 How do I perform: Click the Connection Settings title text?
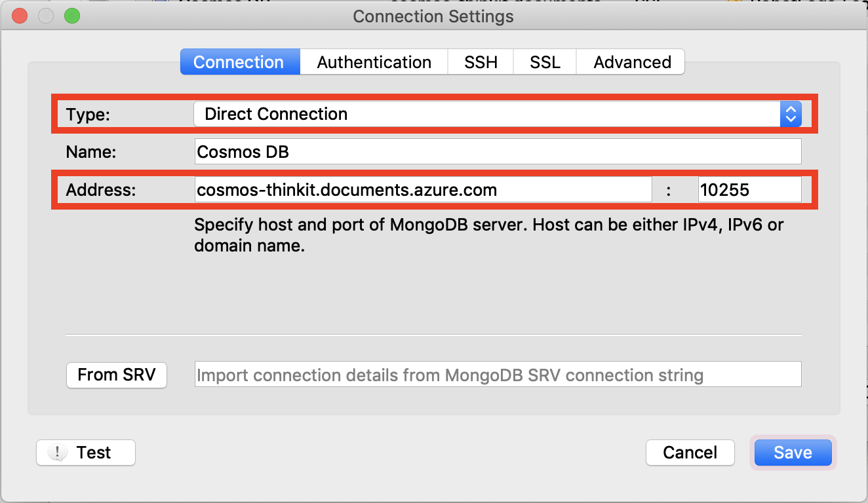point(433,16)
